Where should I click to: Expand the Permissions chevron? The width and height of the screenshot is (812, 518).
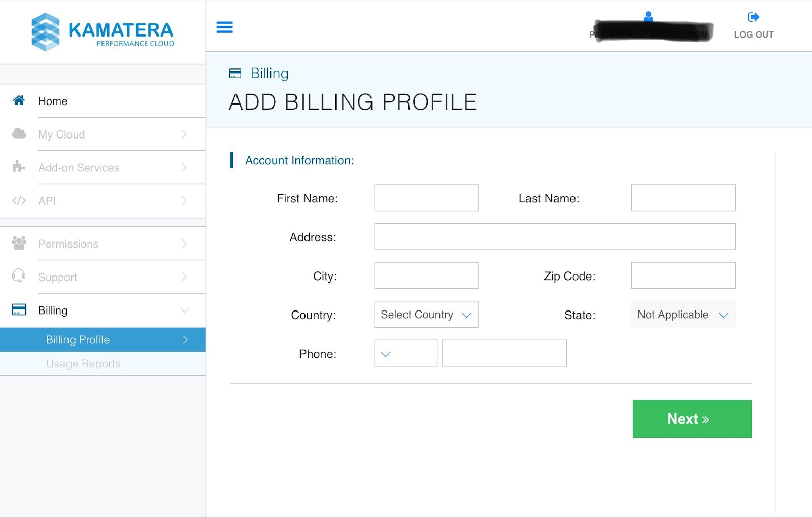pyautogui.click(x=184, y=244)
